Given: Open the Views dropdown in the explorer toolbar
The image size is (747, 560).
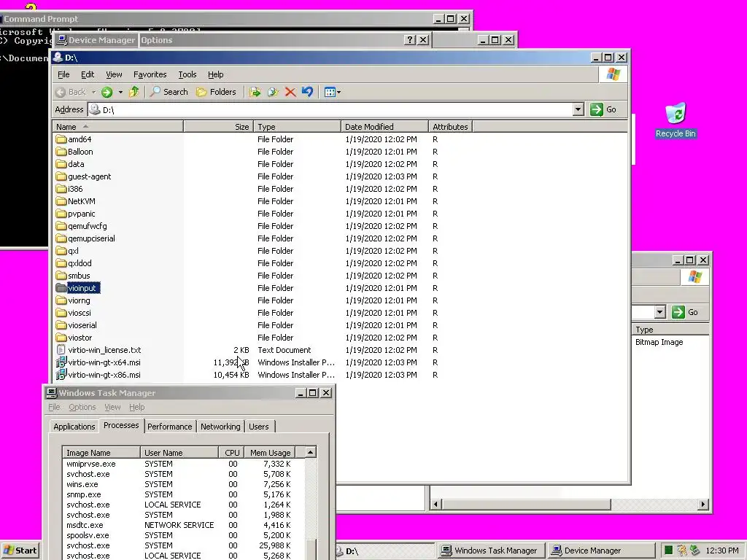Looking at the screenshot, I should [x=332, y=92].
